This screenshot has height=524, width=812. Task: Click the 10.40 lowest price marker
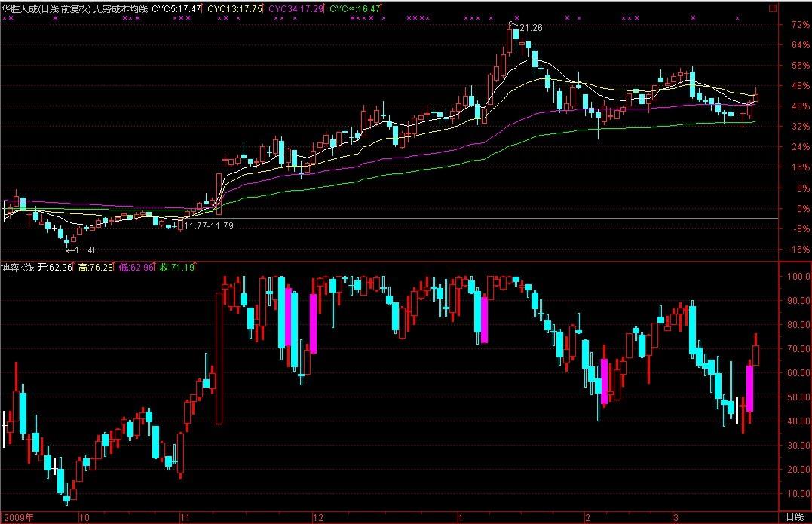click(x=86, y=250)
